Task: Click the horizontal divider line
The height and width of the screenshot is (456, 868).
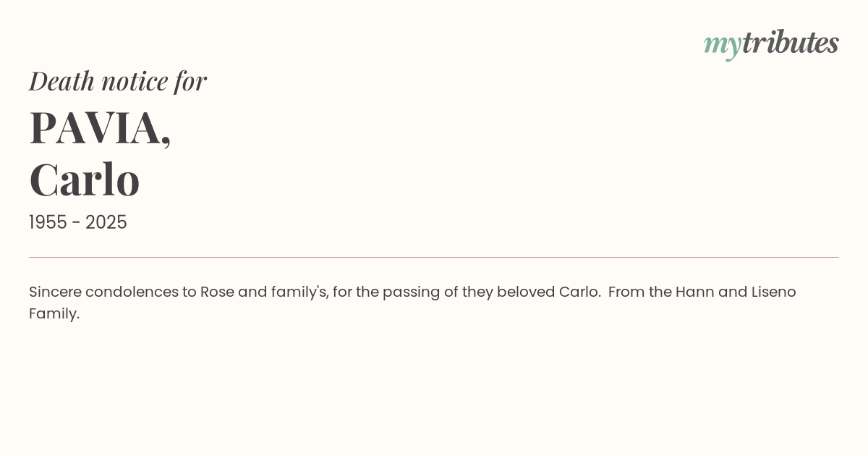Action: click(434, 257)
